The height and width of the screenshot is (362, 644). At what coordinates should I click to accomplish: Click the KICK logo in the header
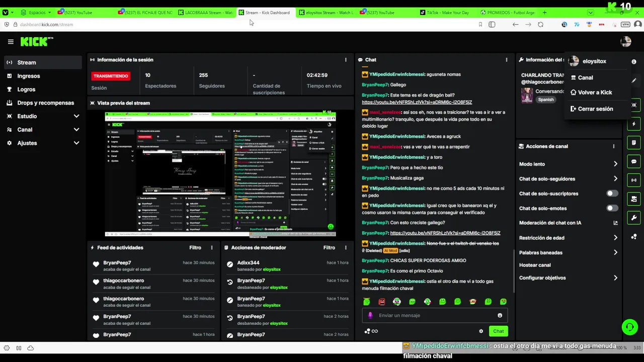(37, 42)
